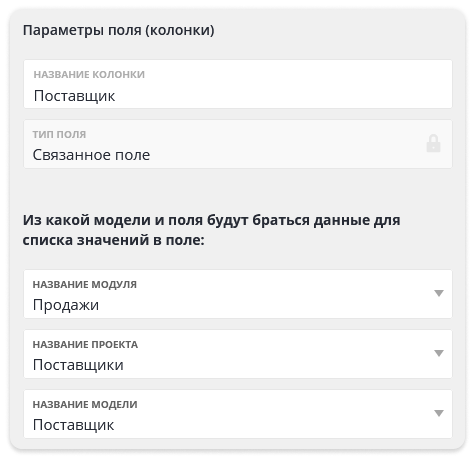Click the Параметры поля (колонки) heading

(x=119, y=30)
